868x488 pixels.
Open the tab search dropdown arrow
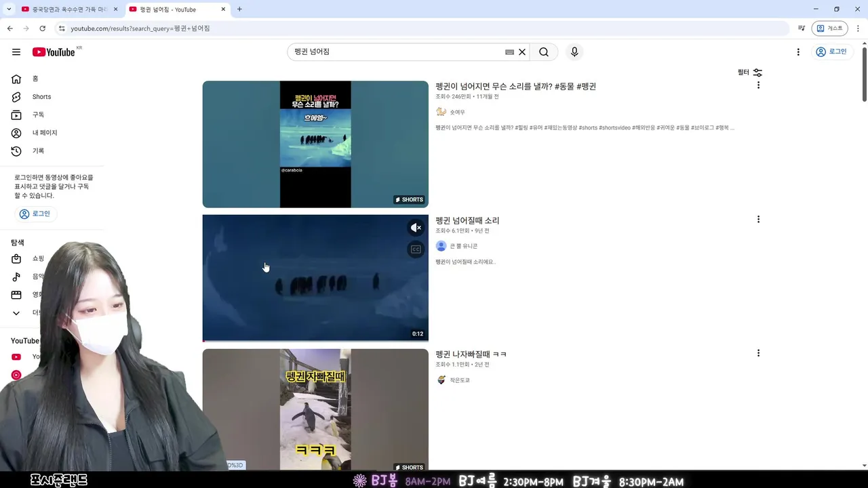tap(8, 9)
